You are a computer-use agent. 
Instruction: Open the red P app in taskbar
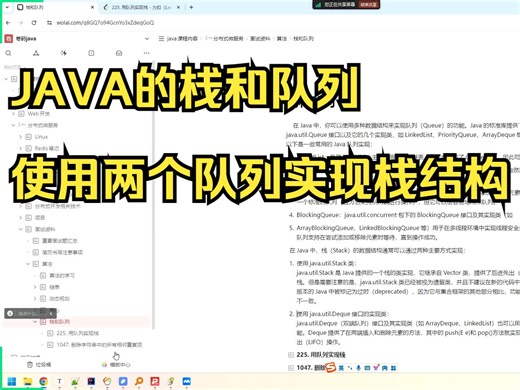pos(155,381)
